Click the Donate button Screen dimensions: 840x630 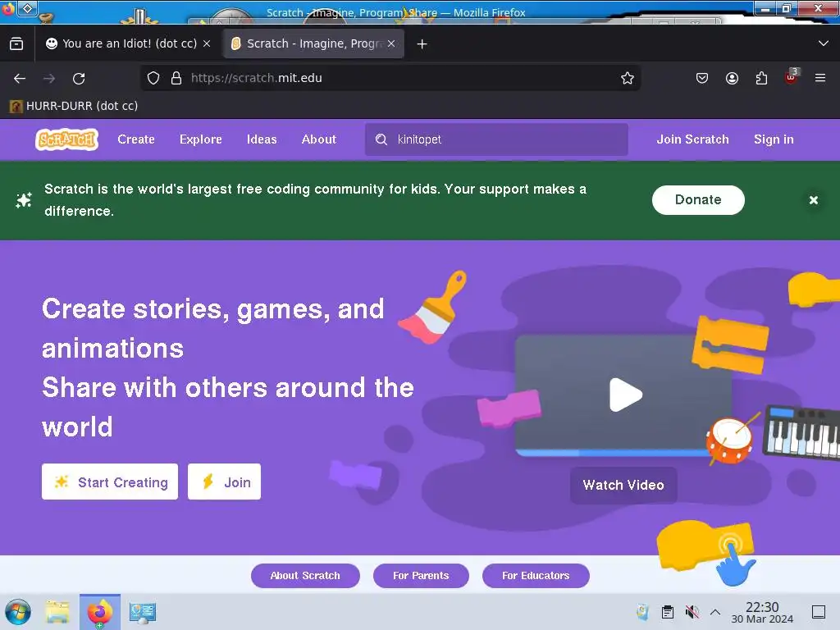click(697, 200)
